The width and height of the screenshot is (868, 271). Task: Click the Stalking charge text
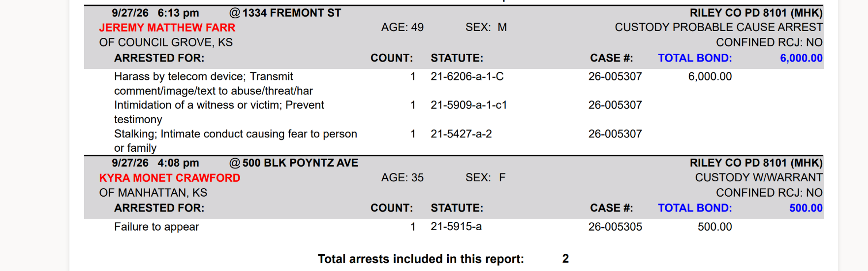(x=236, y=141)
